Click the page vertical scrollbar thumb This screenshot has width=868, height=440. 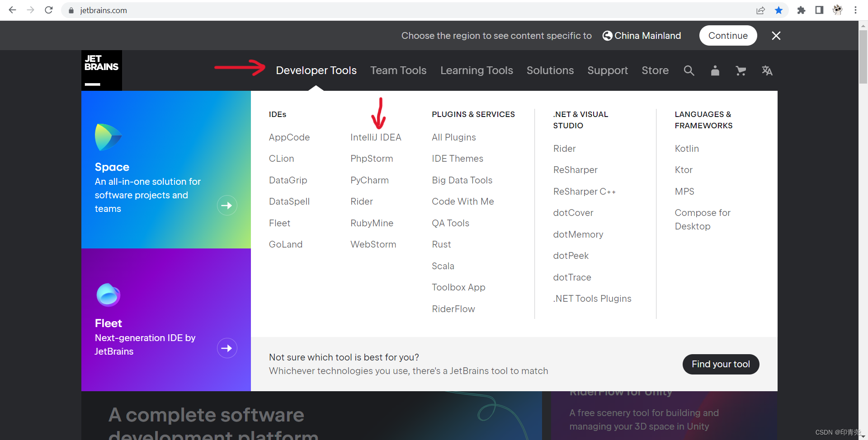863,56
